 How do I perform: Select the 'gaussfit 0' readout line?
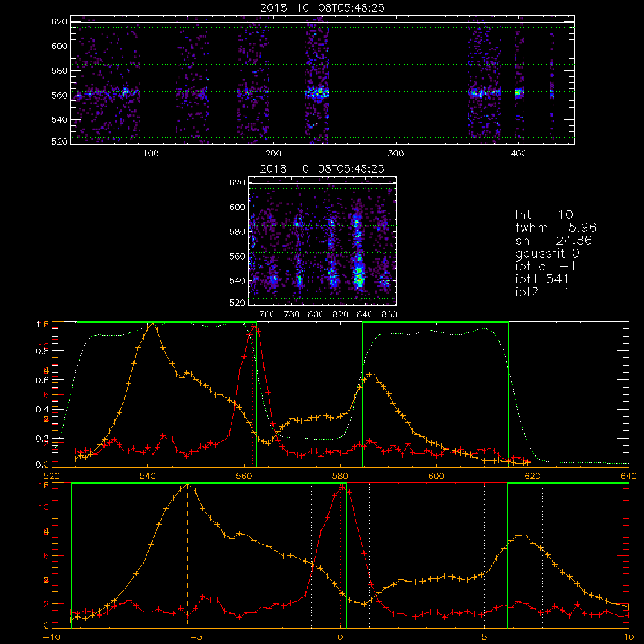pos(547,253)
